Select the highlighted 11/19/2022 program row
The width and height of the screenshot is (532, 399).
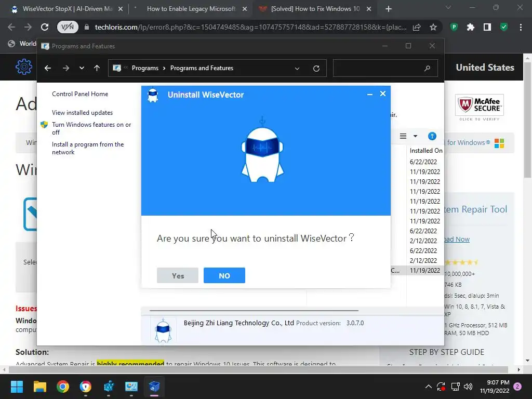click(417, 270)
